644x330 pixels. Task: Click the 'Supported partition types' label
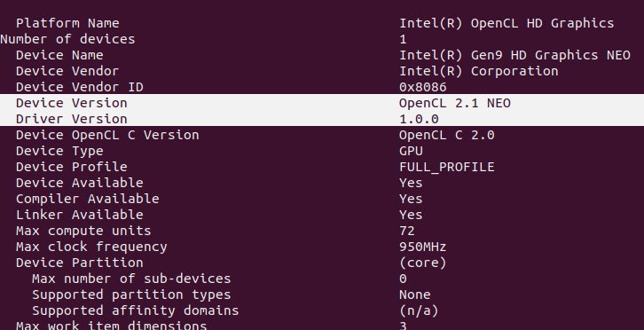131,295
